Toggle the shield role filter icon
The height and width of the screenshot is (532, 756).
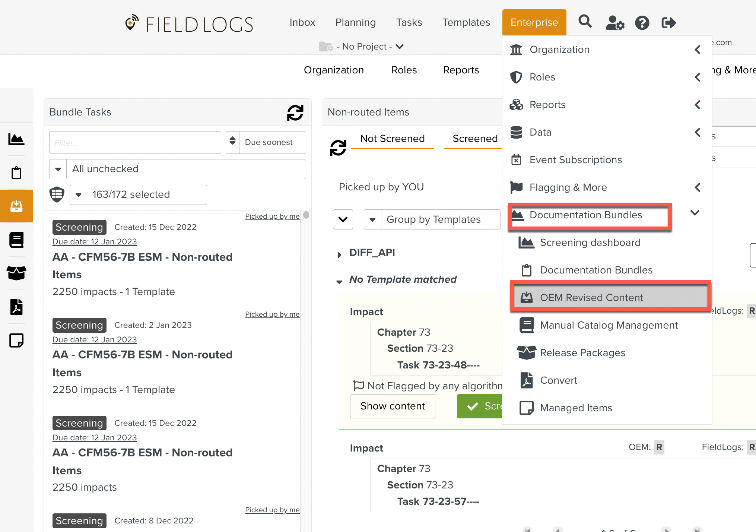(x=57, y=194)
